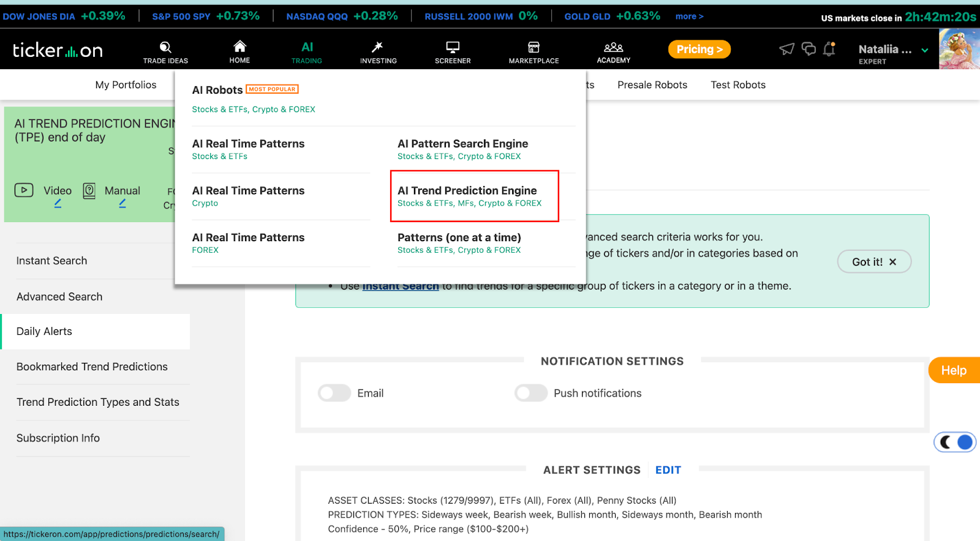Screen dimensions: 980x541
Task: Click the user profile avatar picture
Action: [x=959, y=49]
